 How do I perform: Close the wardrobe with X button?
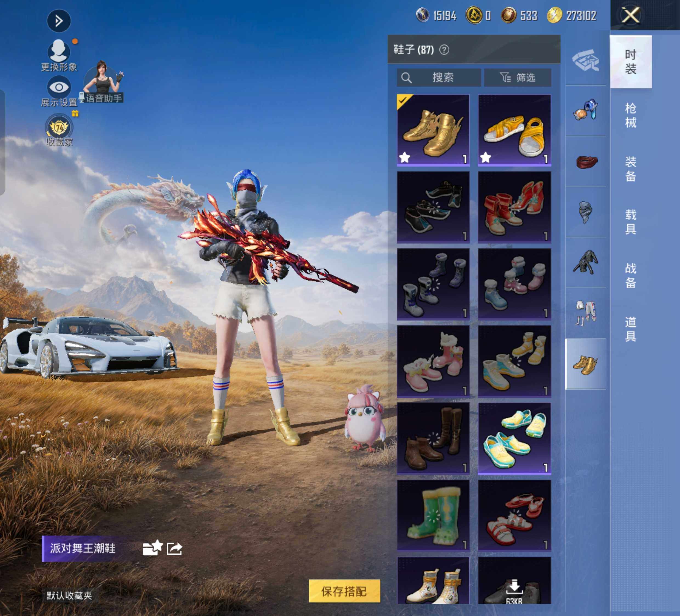(x=630, y=15)
